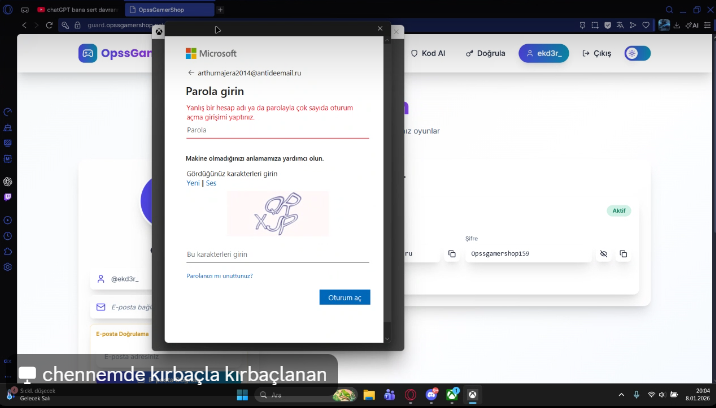
Task: Click the translate page icon
Action: click(x=620, y=26)
